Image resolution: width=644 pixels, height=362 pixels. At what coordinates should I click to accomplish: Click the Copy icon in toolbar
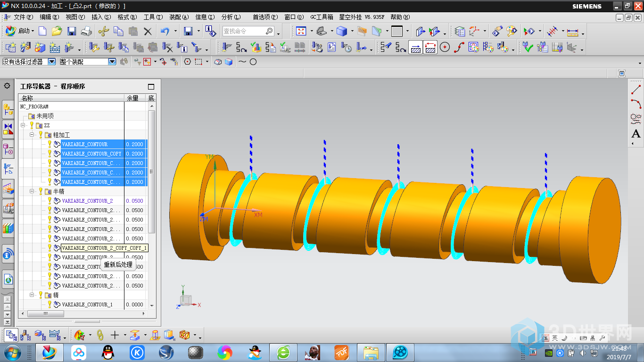tap(119, 31)
